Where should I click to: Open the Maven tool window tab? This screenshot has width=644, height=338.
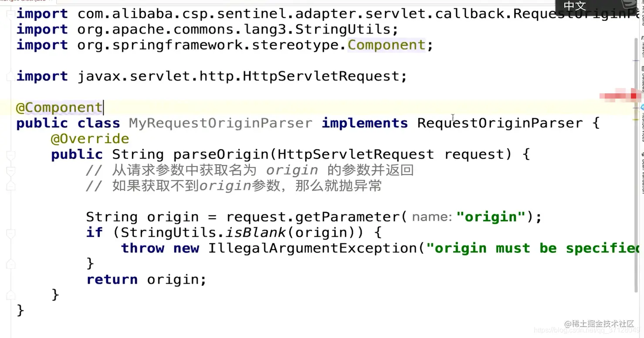click(x=642, y=46)
